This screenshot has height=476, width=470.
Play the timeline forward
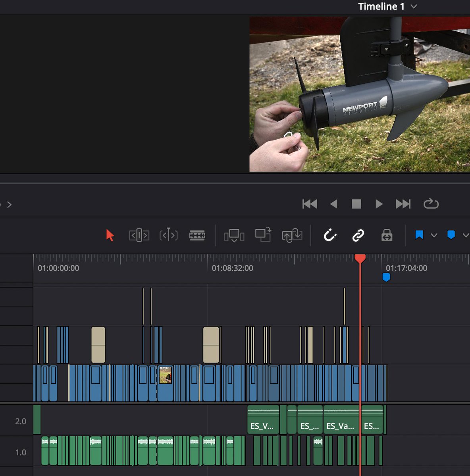379,204
